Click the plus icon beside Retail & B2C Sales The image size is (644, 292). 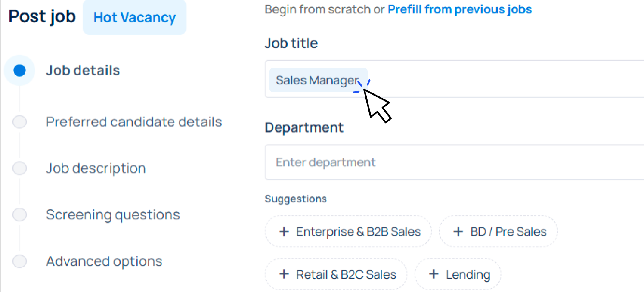click(x=284, y=274)
